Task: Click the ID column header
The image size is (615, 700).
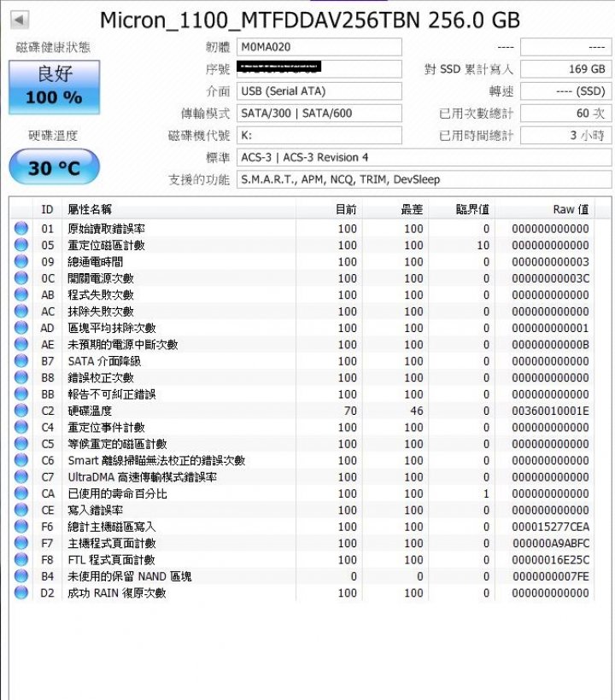Action: [x=47, y=209]
